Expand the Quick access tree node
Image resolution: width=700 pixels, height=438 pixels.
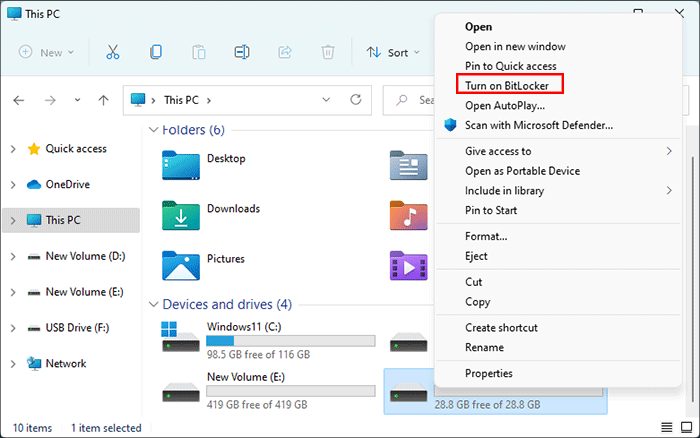(13, 149)
